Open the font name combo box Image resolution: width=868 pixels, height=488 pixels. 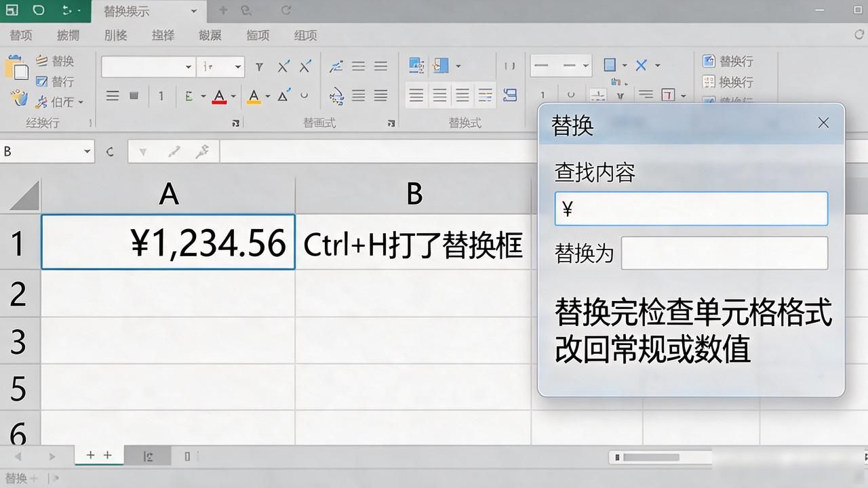149,66
